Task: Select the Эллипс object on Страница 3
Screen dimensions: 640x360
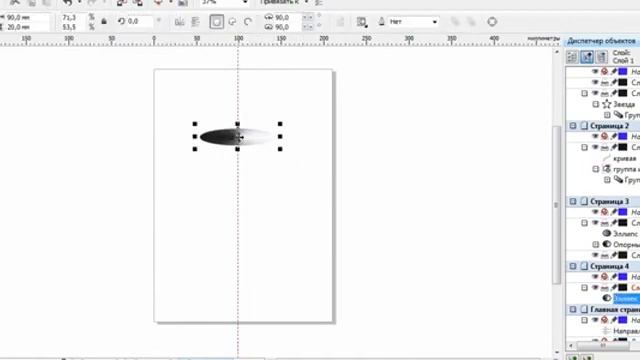Action: (625, 234)
